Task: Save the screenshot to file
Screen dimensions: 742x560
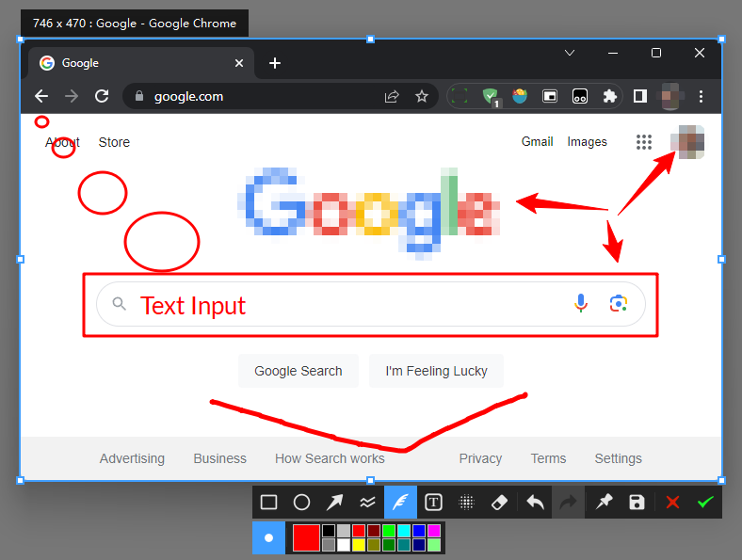Action: [637, 503]
